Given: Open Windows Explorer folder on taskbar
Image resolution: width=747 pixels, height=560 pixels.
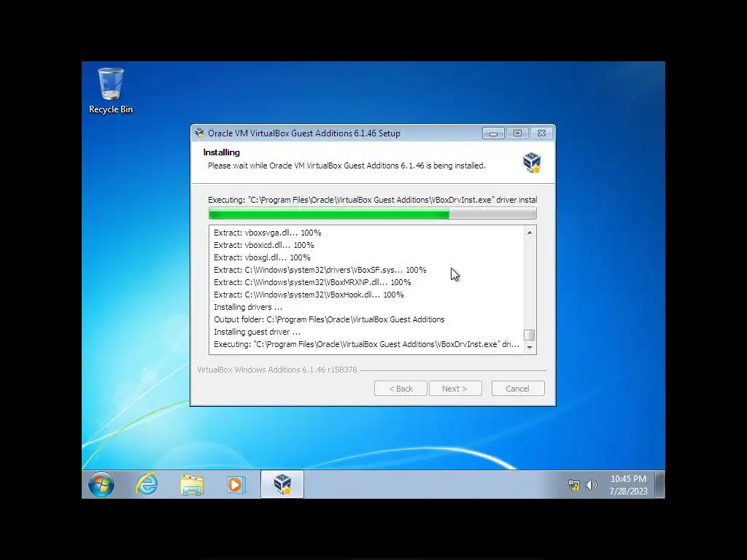Looking at the screenshot, I should click(x=192, y=484).
